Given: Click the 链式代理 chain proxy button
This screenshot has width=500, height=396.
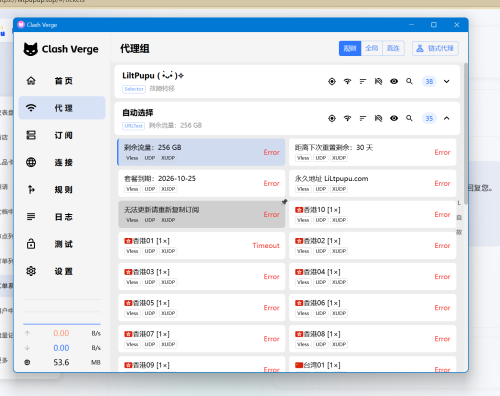Looking at the screenshot, I should coord(435,48).
